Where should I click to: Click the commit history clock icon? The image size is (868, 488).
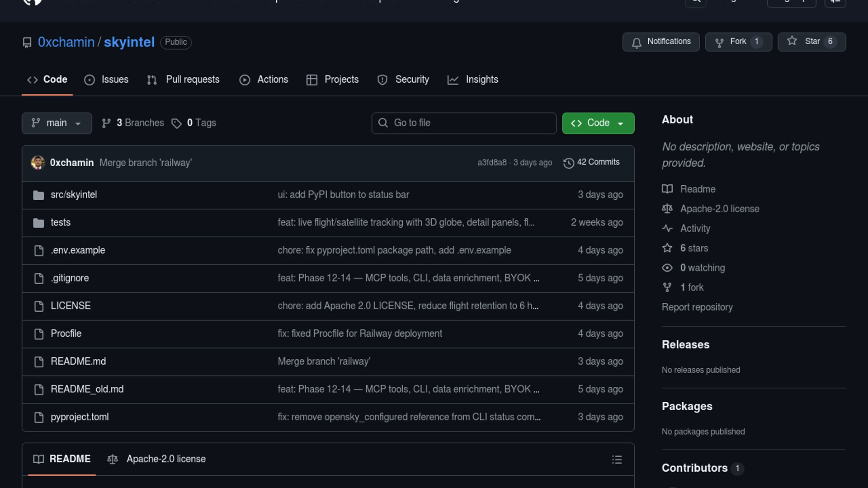coord(568,163)
